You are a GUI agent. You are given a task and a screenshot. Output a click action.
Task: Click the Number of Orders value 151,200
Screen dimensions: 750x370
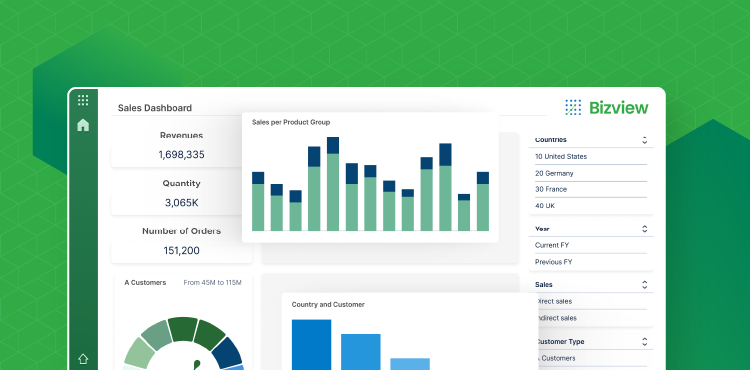181,250
